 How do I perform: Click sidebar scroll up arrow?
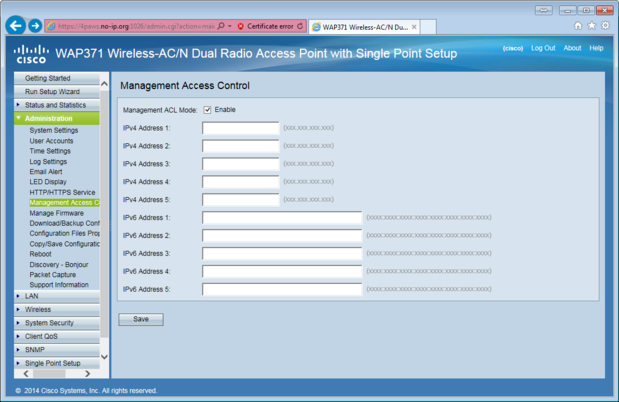(104, 84)
